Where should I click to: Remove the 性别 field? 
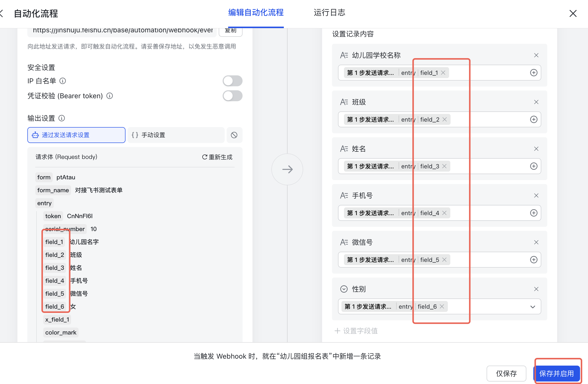(x=536, y=289)
